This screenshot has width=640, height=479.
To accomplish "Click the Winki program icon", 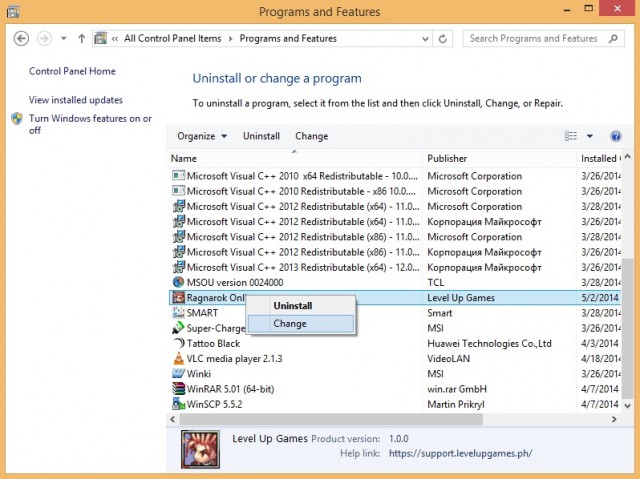I will [178, 374].
